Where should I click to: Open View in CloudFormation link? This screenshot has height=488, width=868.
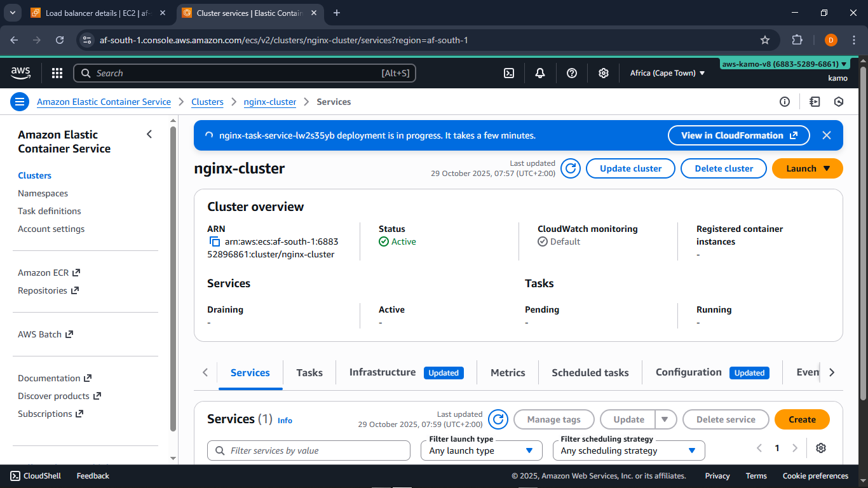[738, 135]
